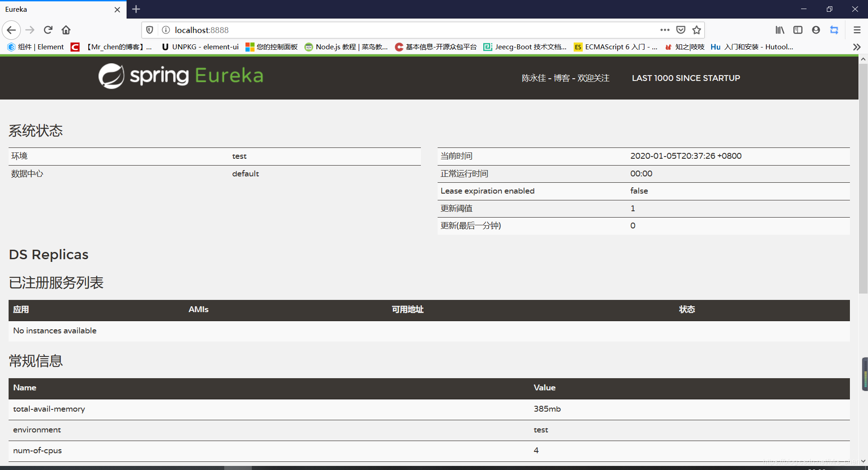The height and width of the screenshot is (470, 868).
Task: Open the UNPKG - element-ui bookmark
Action: 200,47
